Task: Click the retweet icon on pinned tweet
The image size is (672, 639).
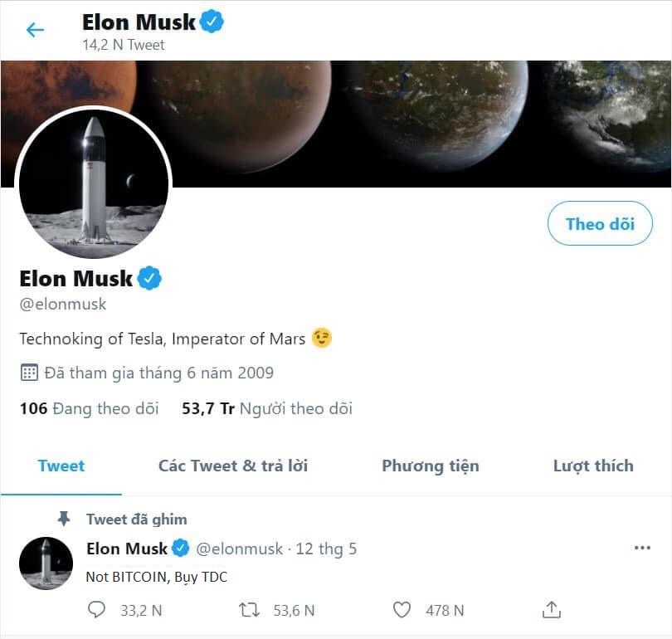Action: (249, 610)
